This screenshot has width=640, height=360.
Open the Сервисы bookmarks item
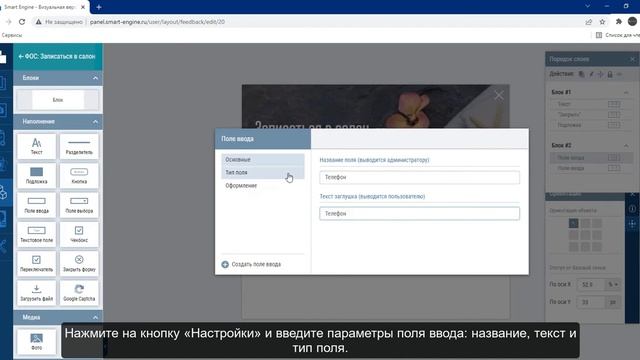tap(12, 36)
